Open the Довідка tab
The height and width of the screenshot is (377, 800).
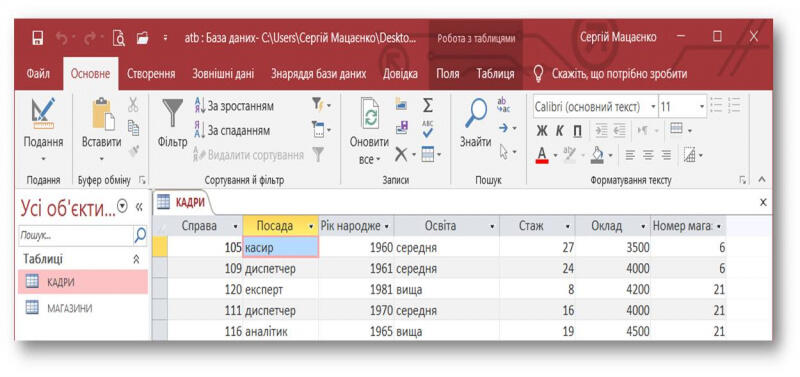coord(401,74)
